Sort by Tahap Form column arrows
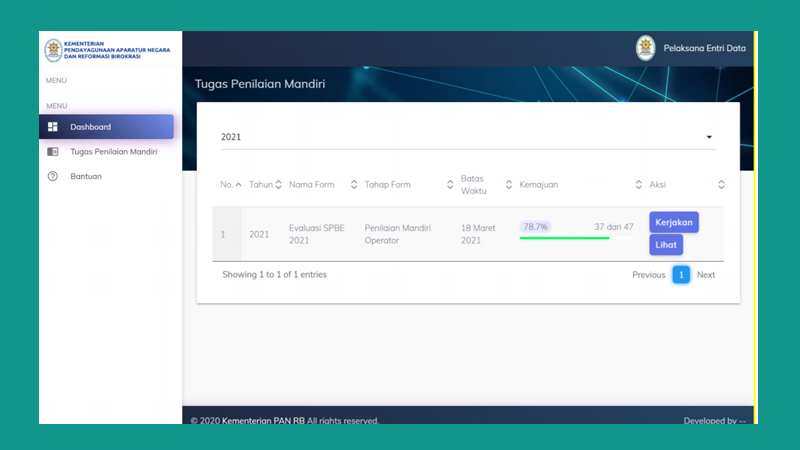Screen dimensions: 800x450 click(450, 185)
